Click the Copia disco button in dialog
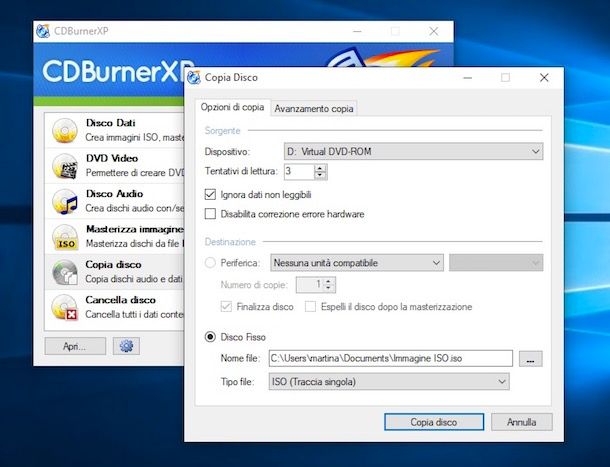 [434, 422]
